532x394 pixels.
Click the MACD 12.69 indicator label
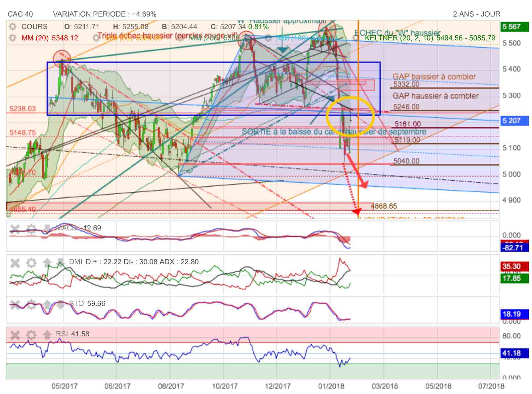click(x=78, y=228)
